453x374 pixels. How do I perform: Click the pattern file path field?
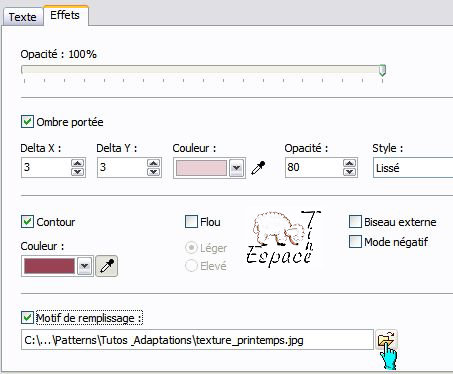point(197,340)
